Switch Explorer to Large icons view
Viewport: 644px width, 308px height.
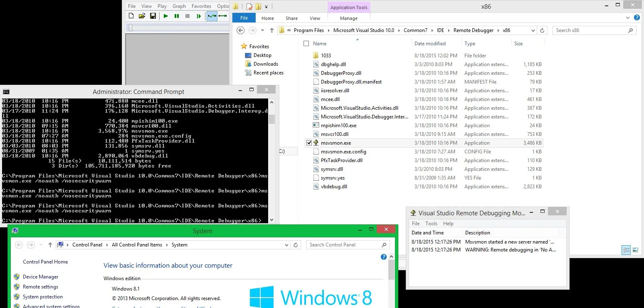pyautogui.click(x=635, y=250)
